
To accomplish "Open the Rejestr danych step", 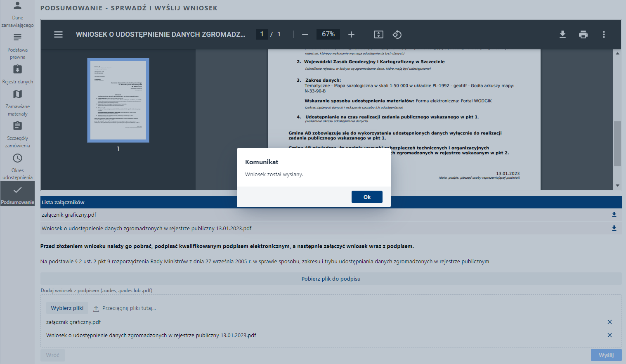I will [x=17, y=74].
